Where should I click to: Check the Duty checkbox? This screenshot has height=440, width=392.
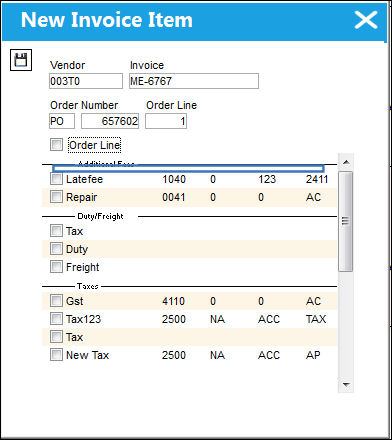pyautogui.click(x=56, y=249)
